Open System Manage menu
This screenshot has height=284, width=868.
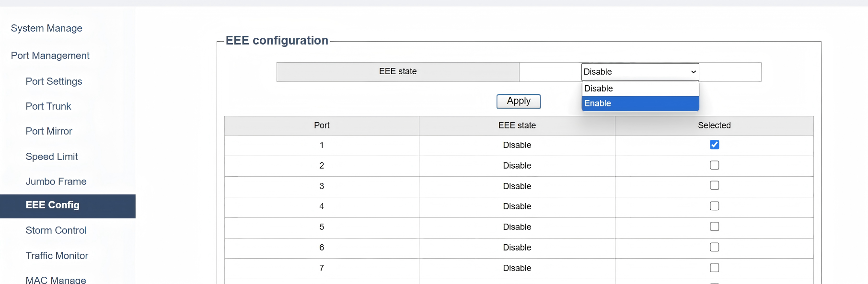click(x=46, y=28)
